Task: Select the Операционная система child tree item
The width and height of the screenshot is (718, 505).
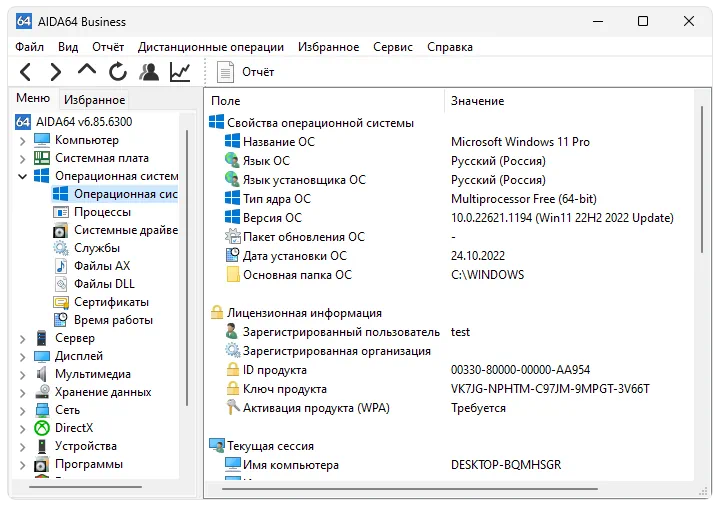Action: click(x=115, y=194)
